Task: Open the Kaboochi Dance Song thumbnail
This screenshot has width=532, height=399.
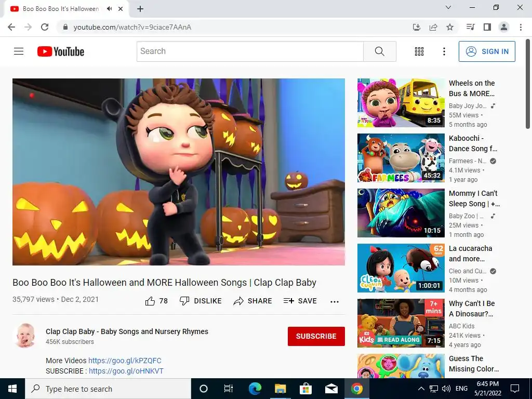Action: (401, 158)
